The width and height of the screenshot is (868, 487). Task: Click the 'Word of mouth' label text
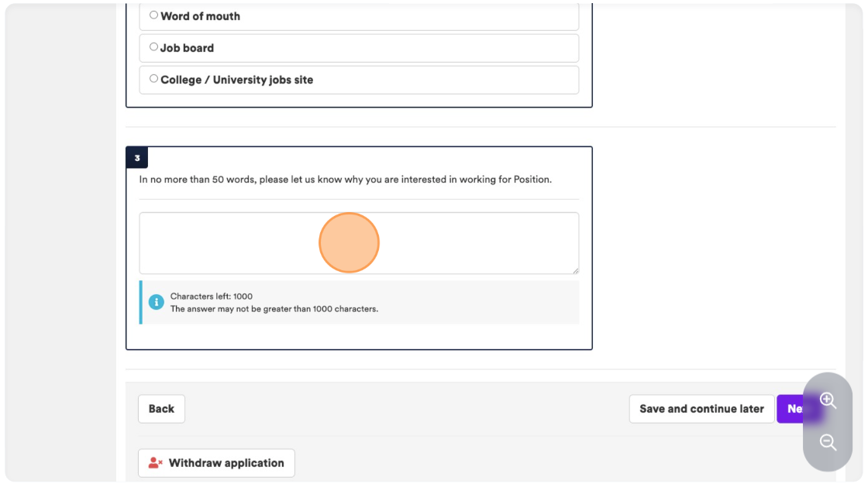tap(201, 16)
